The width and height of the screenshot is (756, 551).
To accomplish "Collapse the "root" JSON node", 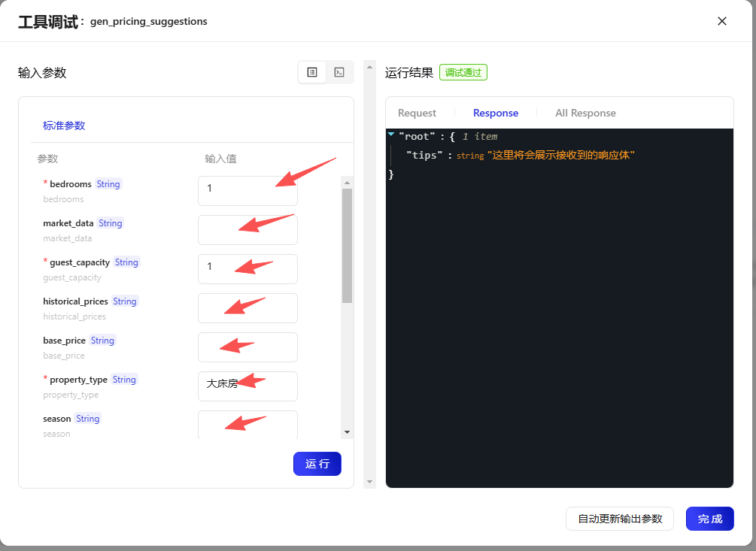I will 391,135.
